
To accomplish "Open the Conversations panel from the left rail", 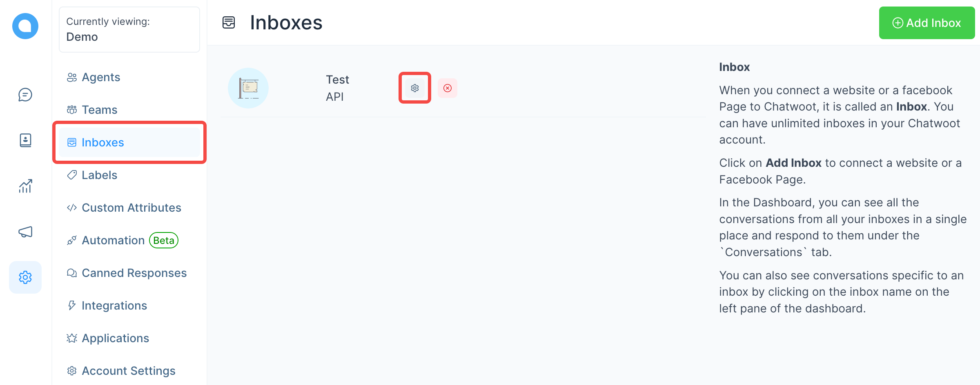I will [x=25, y=95].
